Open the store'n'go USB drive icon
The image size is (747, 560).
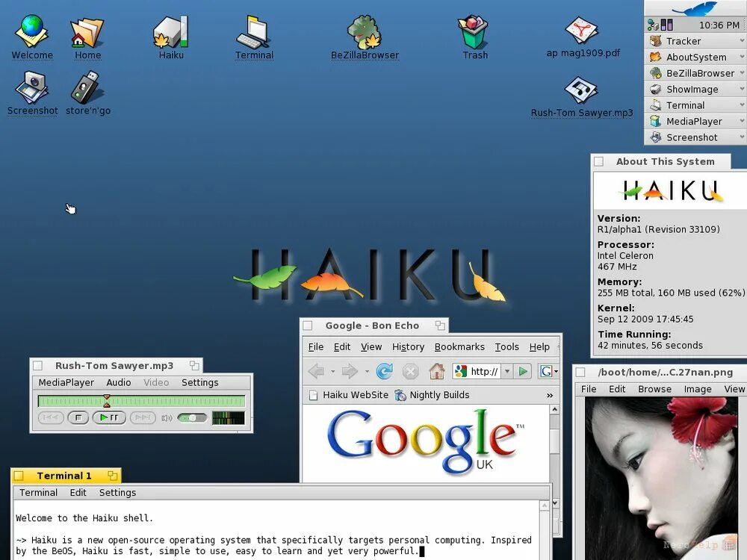coord(87,93)
